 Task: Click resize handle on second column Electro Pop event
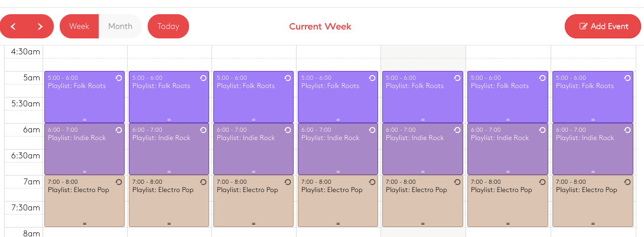[169, 224]
